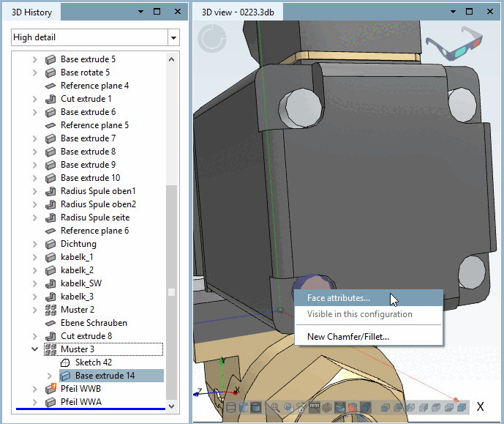
Task: Click the history tree vertical scrollbar thumb
Action: click(x=172, y=292)
